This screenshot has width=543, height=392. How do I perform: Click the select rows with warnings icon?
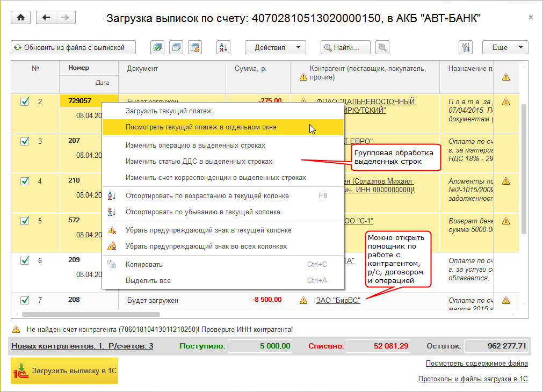pyautogui.click(x=195, y=47)
